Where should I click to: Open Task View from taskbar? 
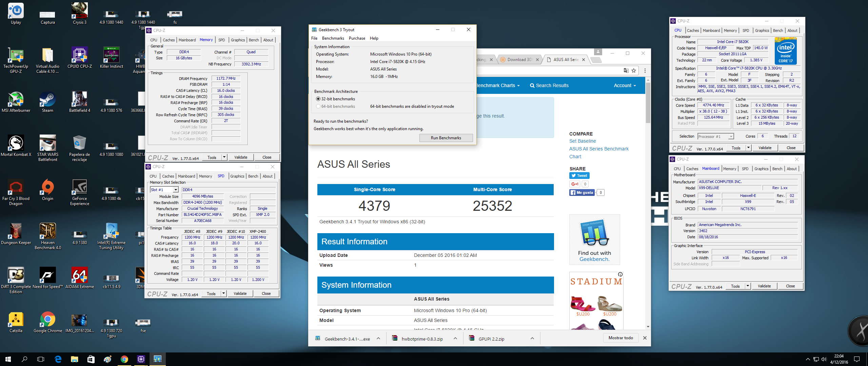pyautogui.click(x=41, y=359)
